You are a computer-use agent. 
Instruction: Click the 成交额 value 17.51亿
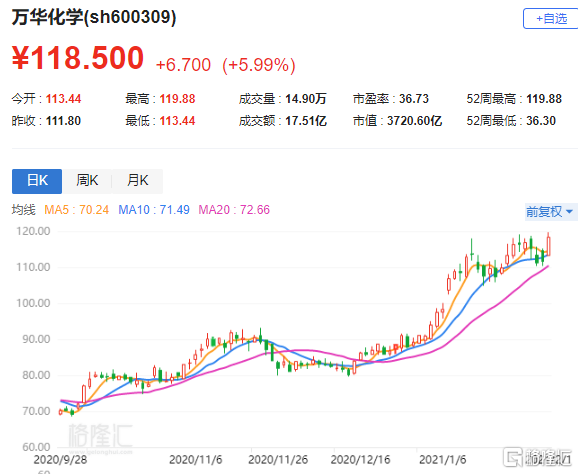click(x=306, y=121)
